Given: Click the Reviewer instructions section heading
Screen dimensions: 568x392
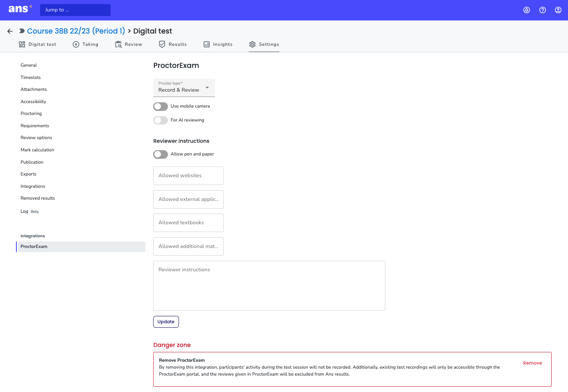Looking at the screenshot, I should click(x=181, y=141).
